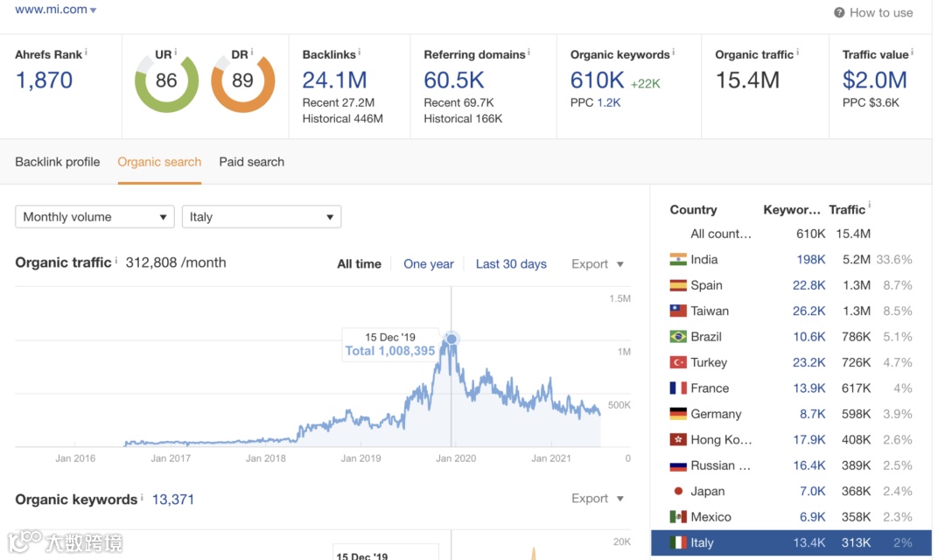Screen dimensions: 945x560
Task: Click the Traffic value info icon
Action: coord(912,52)
